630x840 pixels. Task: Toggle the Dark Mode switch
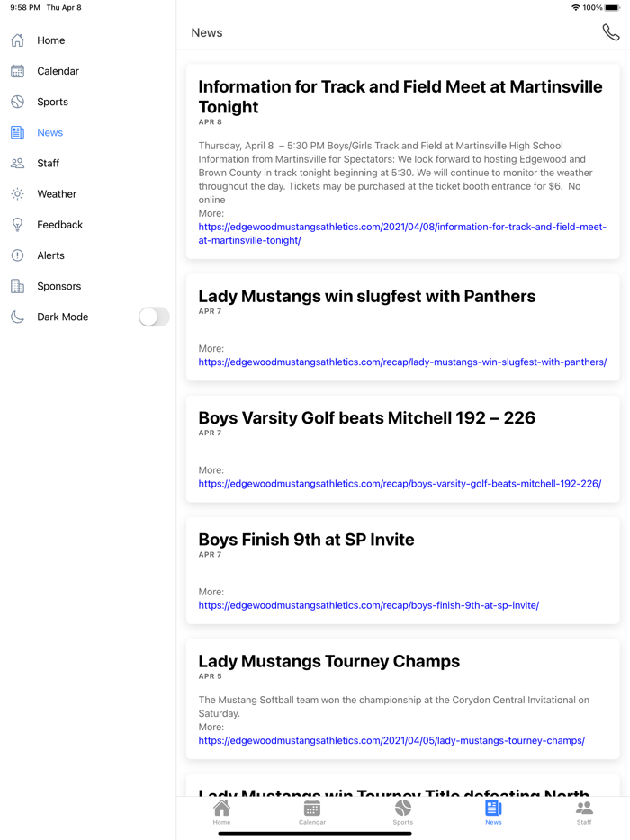tap(154, 317)
